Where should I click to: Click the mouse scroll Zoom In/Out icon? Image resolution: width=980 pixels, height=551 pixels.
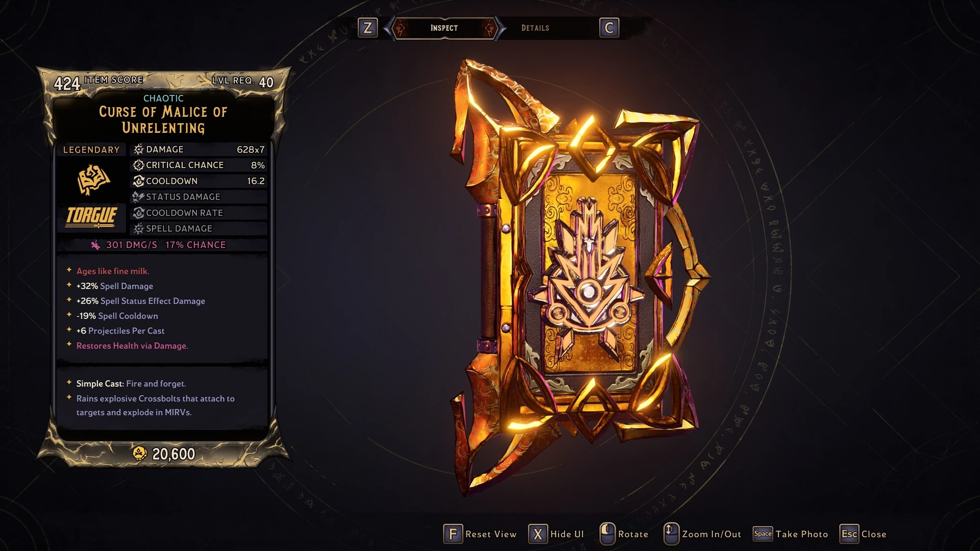(x=671, y=534)
